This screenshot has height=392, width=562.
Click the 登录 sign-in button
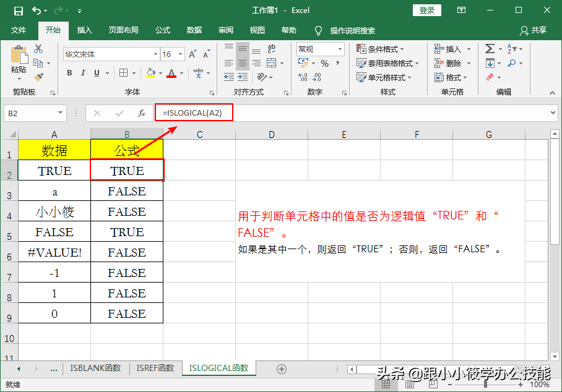click(x=427, y=11)
